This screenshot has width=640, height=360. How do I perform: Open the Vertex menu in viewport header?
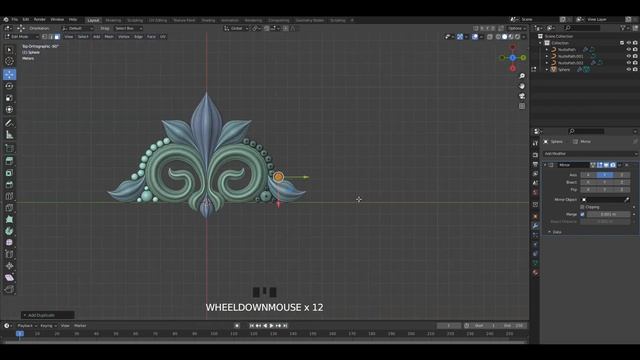click(124, 37)
